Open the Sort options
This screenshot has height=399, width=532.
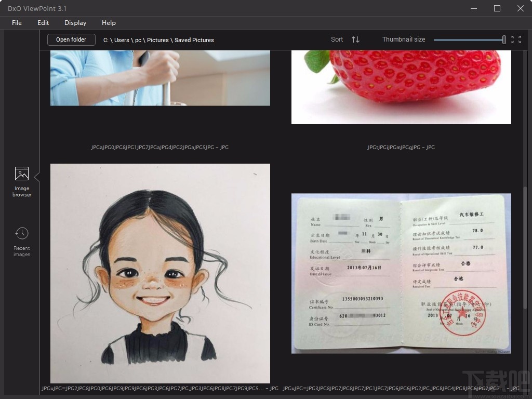tap(337, 39)
